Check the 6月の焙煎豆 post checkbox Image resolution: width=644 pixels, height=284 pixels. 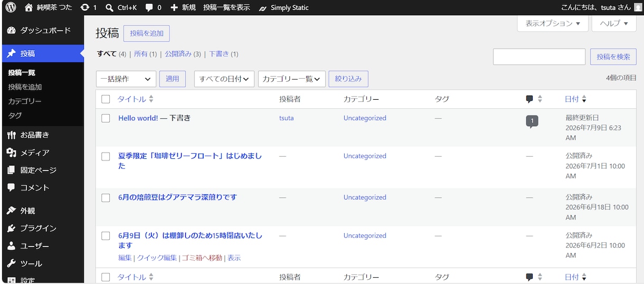pyautogui.click(x=106, y=197)
